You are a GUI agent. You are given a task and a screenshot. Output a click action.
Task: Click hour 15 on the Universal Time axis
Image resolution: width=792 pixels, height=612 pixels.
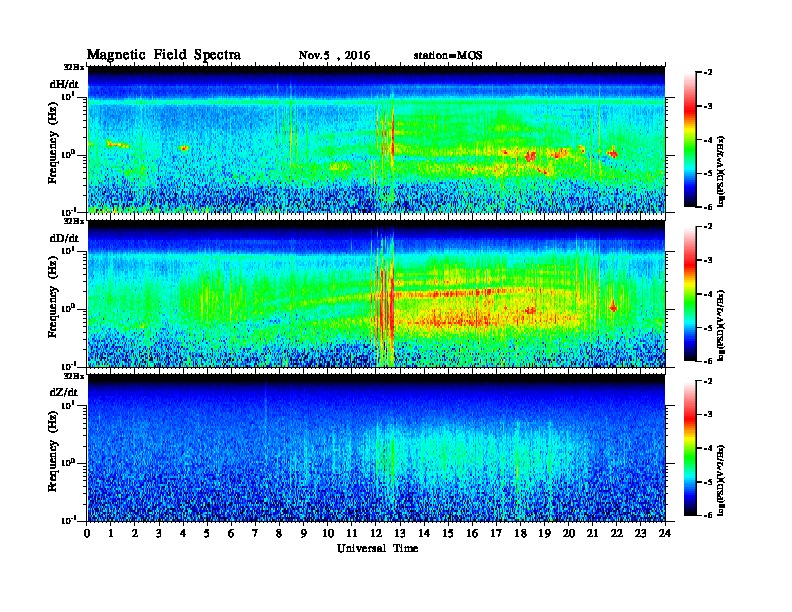point(448,534)
